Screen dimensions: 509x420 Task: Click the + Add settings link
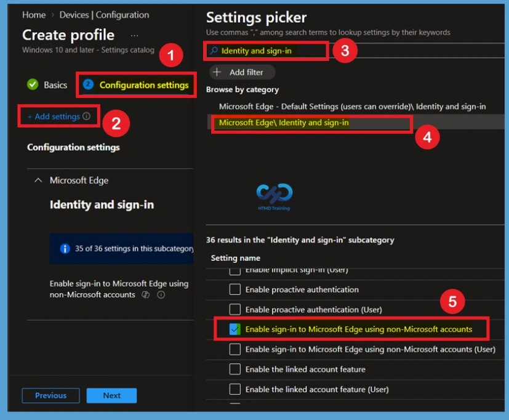tap(54, 116)
